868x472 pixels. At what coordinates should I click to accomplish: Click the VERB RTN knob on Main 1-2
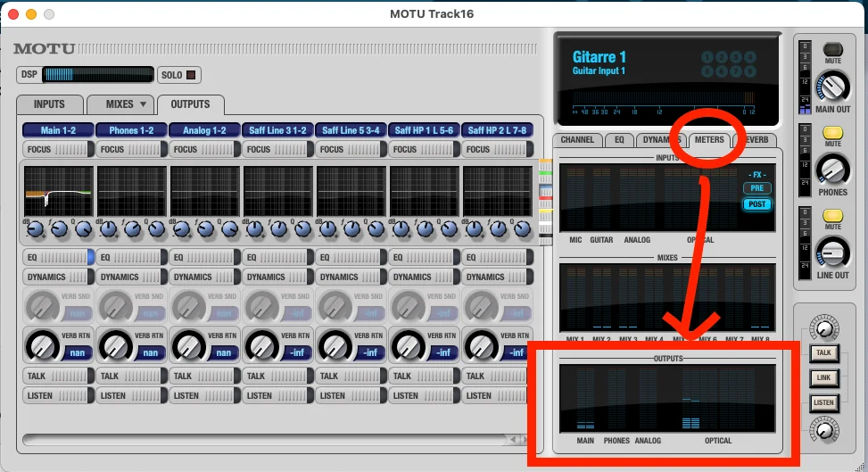tap(42, 346)
